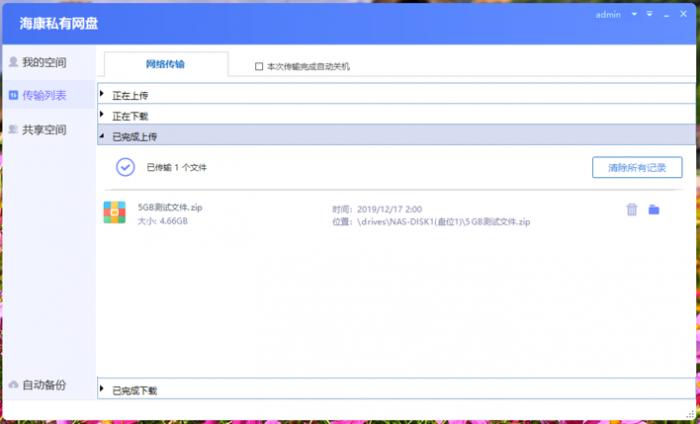Open 共享空间 in the sidebar
This screenshot has height=424, width=700.
click(x=44, y=130)
